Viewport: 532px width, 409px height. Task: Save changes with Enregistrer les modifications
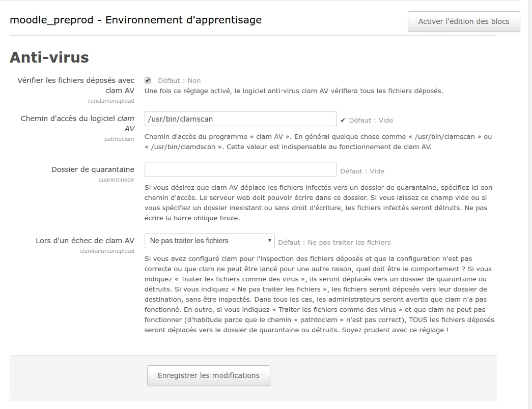coord(208,375)
